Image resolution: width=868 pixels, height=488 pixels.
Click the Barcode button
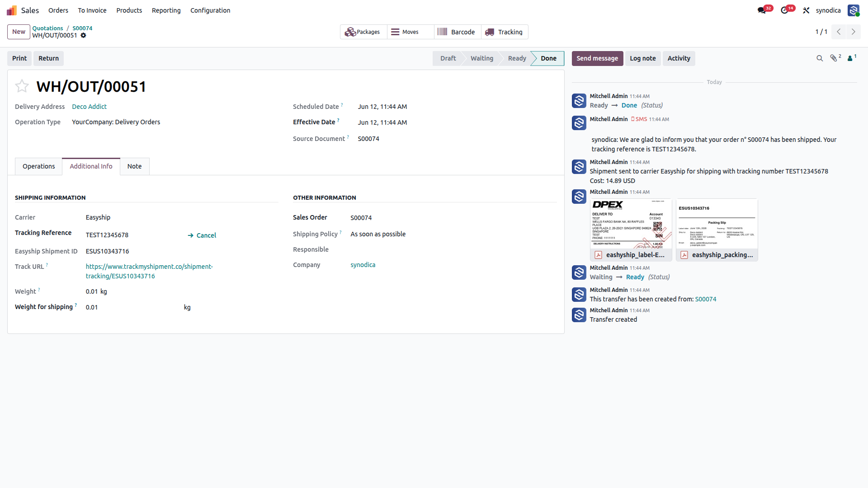point(457,32)
